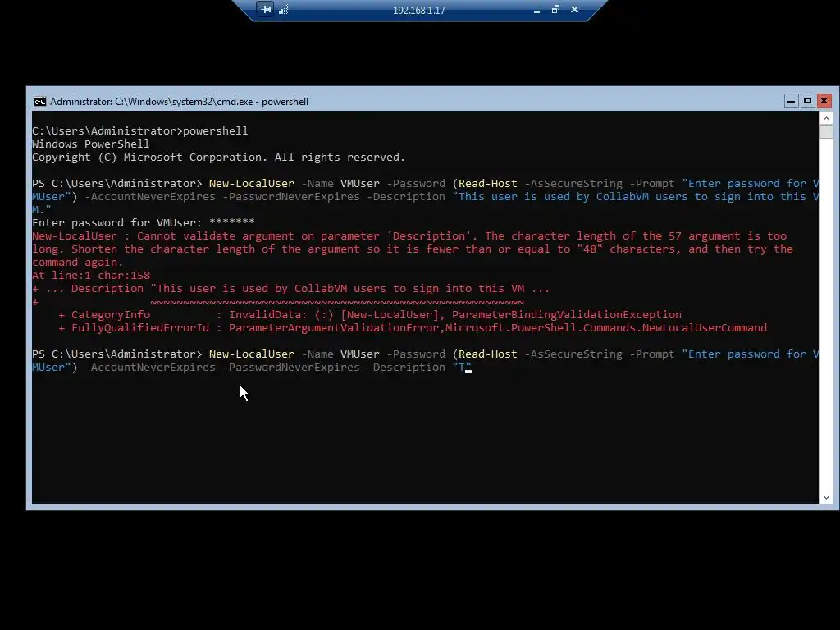View connection signal quality icon
Viewport: 840px width, 630px height.
[x=284, y=10]
